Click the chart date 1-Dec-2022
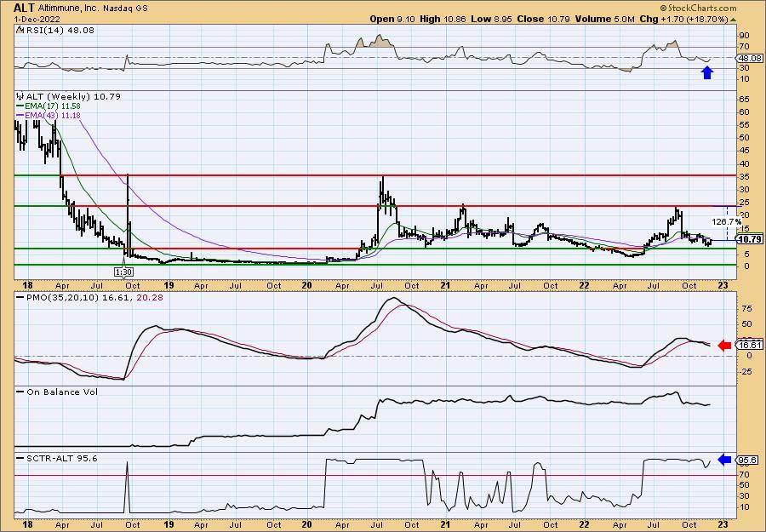 [37, 19]
